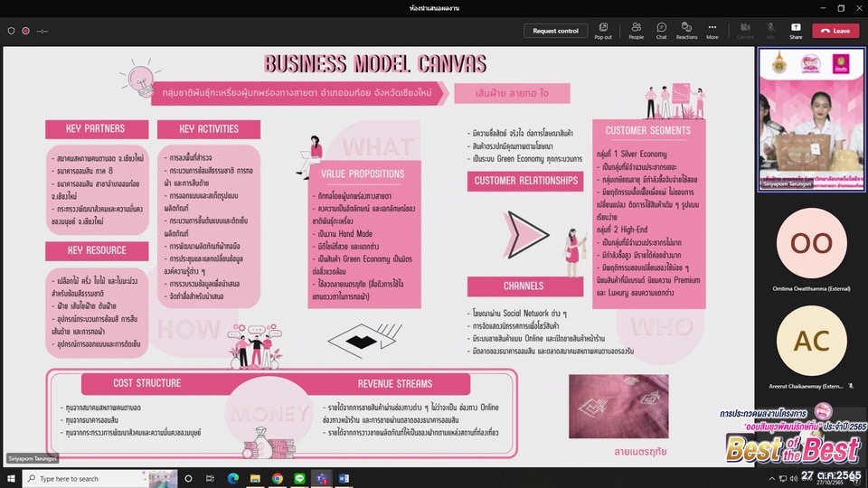
Task: Click the Windows search box
Action: 99,478
